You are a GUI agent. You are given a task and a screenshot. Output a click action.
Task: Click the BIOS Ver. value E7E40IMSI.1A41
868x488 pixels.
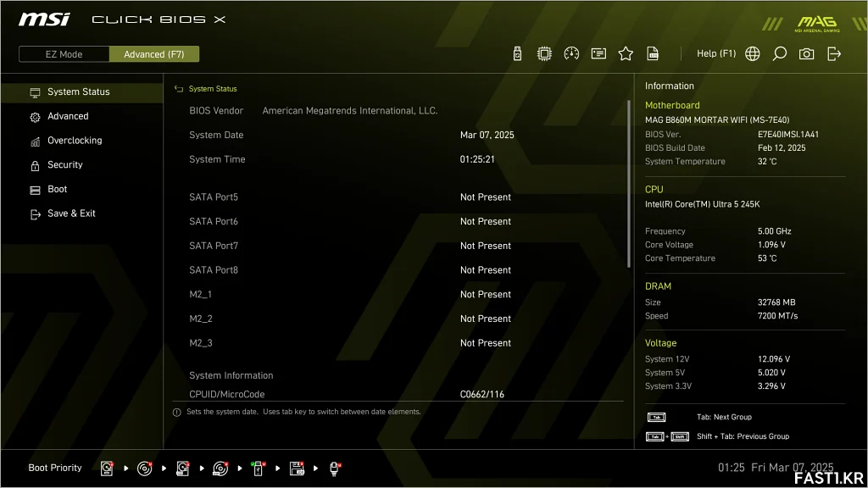point(788,135)
